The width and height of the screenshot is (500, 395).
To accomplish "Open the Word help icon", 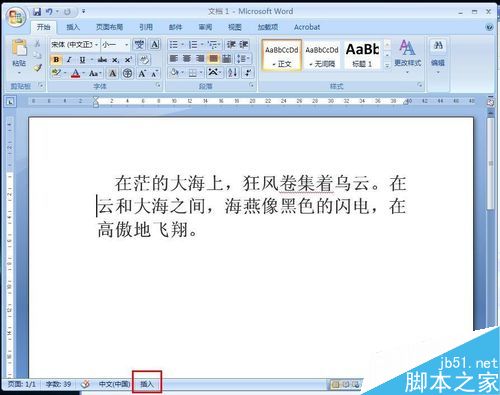I will (x=489, y=27).
